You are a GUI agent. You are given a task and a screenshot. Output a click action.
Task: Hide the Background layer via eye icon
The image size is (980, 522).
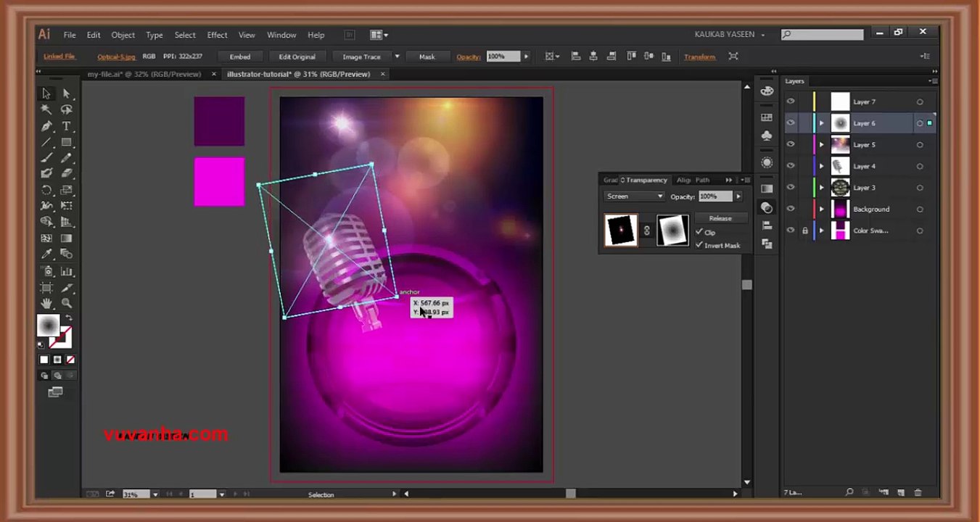[x=791, y=209]
